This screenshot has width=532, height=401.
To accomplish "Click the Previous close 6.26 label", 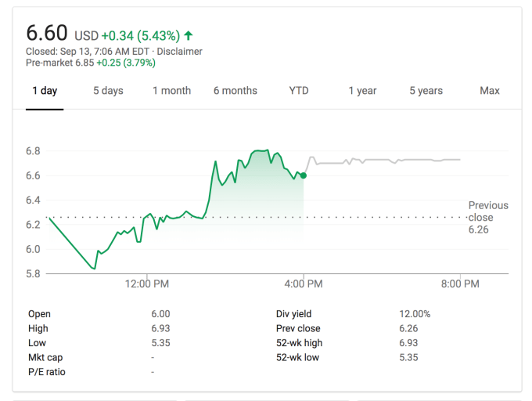I will pos(488,218).
